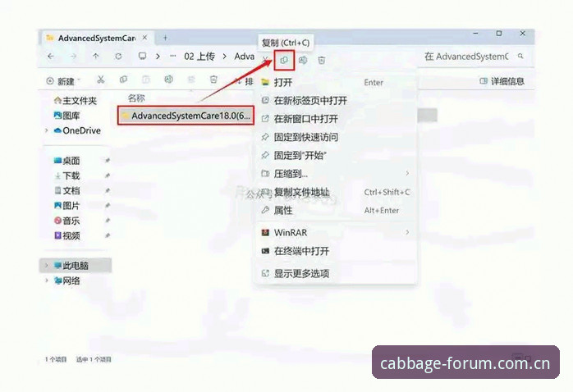Open 图库 in sidebar
573x392 pixels.
pos(66,116)
